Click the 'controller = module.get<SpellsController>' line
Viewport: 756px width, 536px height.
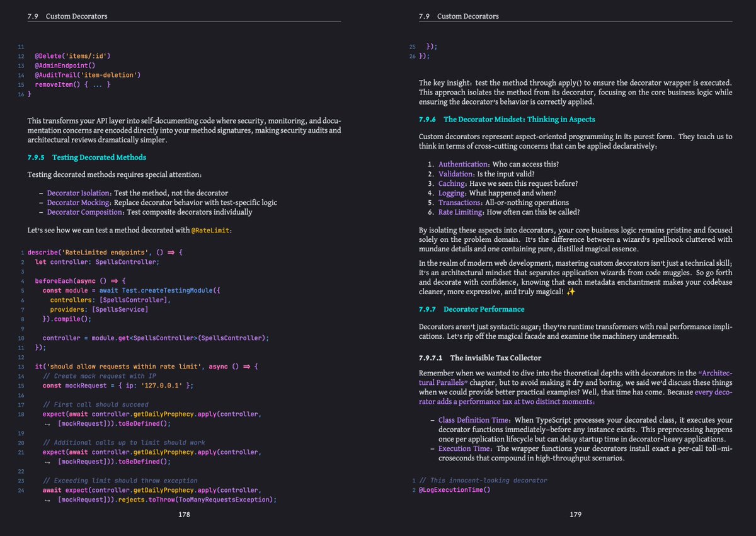tap(156, 338)
